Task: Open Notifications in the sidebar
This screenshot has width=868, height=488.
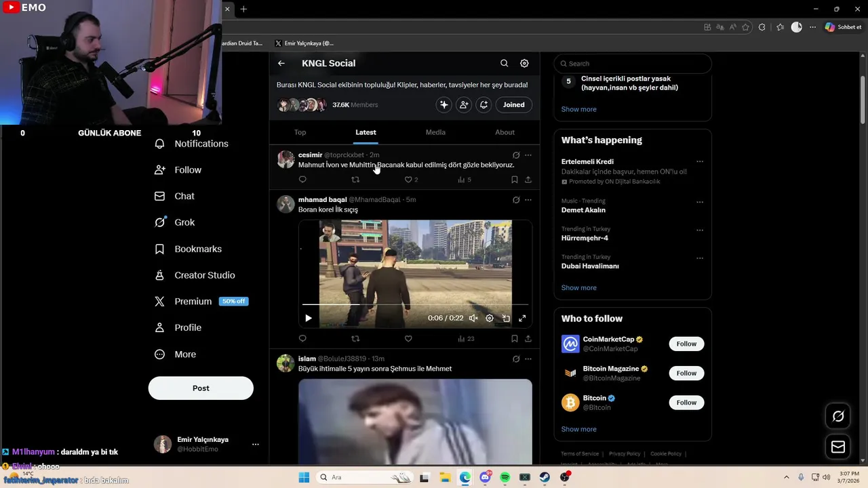Action: [192, 144]
